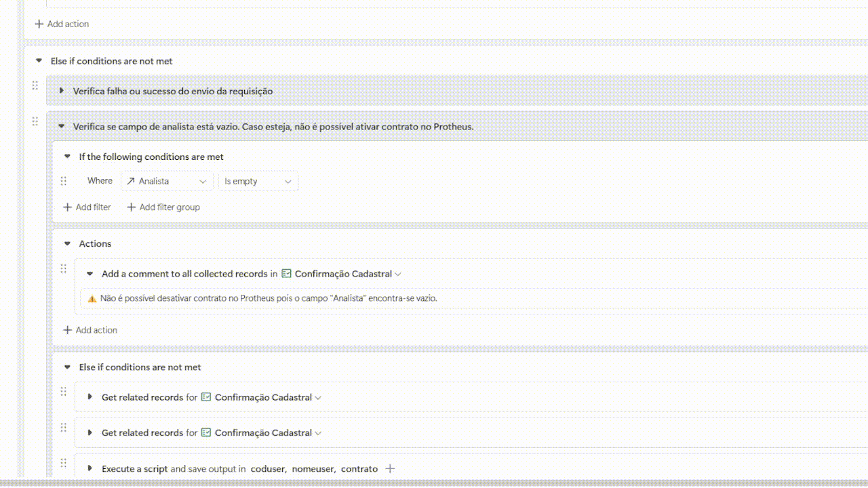The height and width of the screenshot is (488, 868).
Task: Click plus icon after contrato output variable
Action: click(x=390, y=468)
